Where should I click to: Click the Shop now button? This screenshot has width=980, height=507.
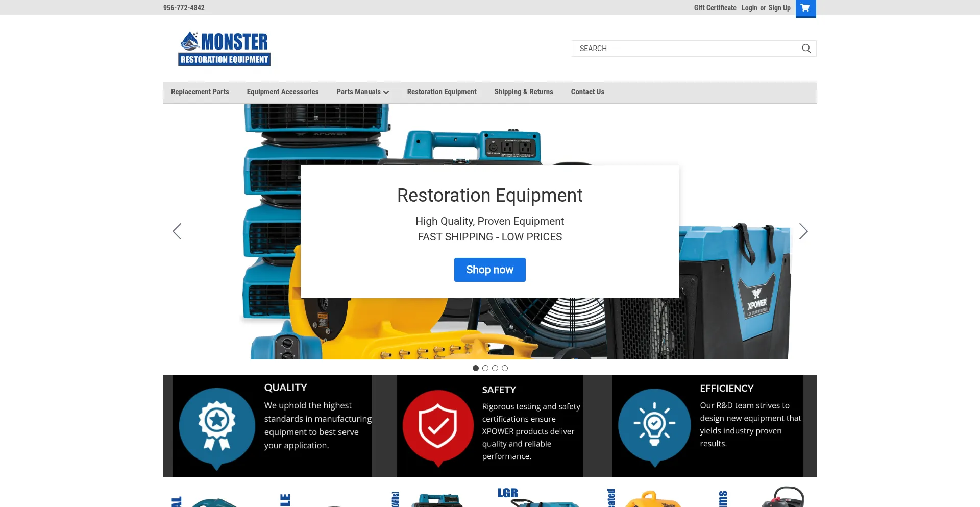(489, 270)
